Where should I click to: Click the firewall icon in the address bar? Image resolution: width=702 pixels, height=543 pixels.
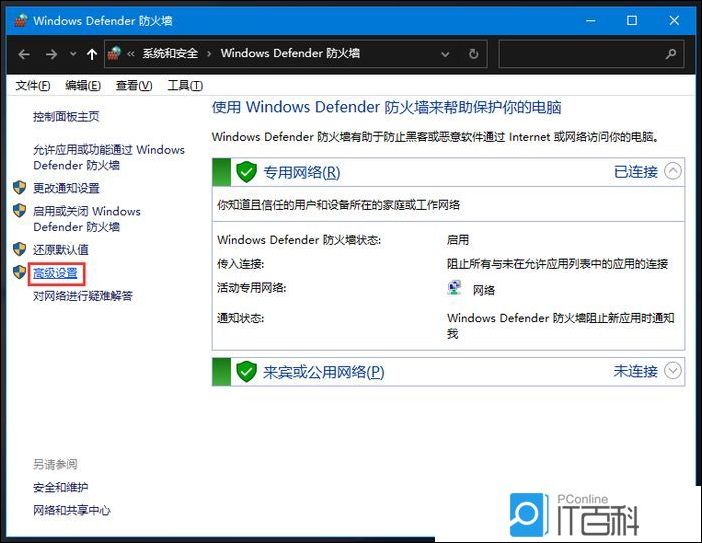115,54
